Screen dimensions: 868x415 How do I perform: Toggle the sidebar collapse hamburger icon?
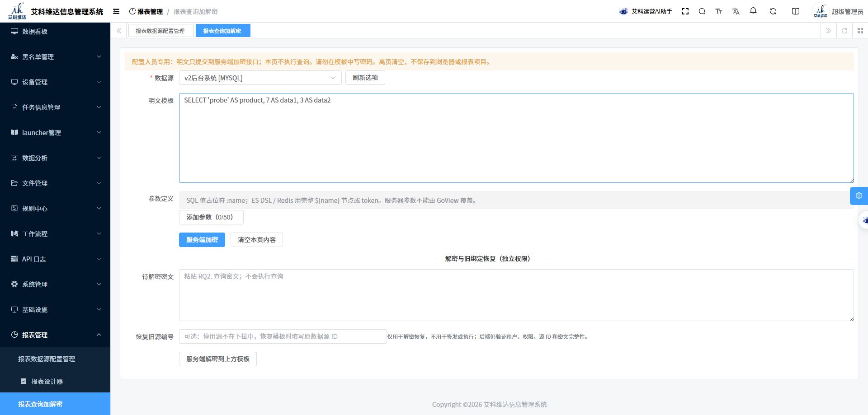(116, 11)
